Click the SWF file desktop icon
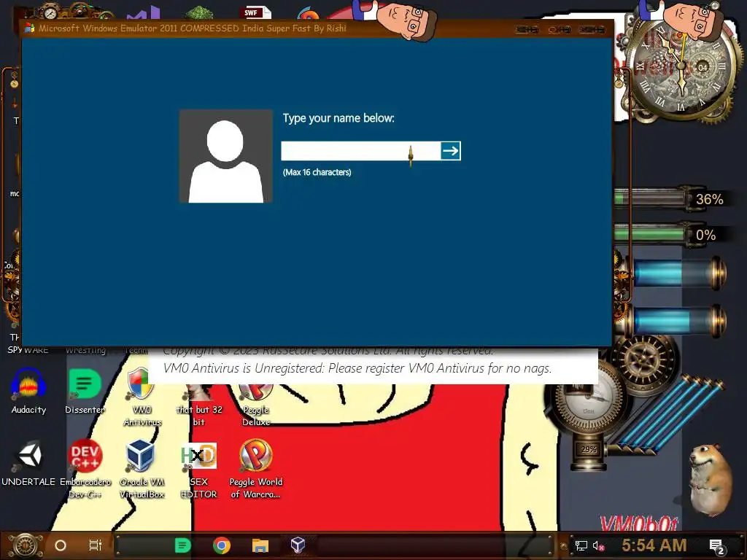The image size is (747, 560). (258, 13)
